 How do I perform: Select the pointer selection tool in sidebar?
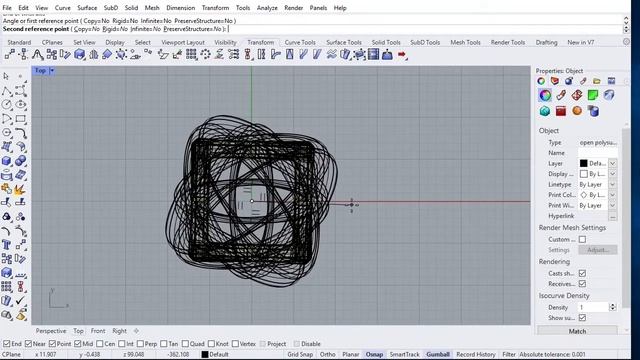tap(6, 76)
